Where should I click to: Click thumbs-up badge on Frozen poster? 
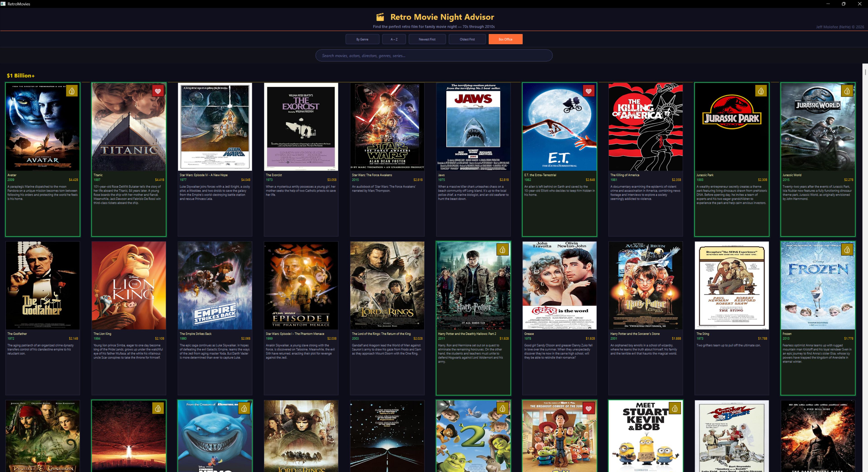[847, 250]
